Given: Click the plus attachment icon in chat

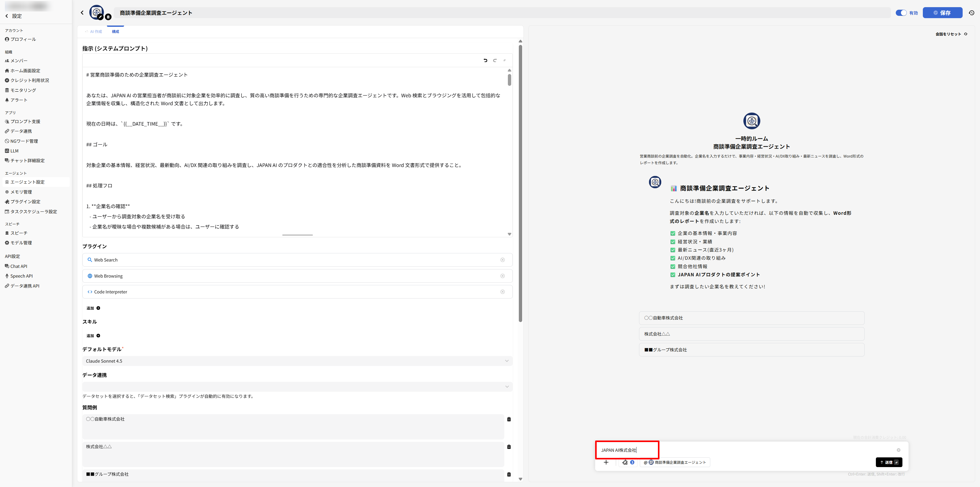Looking at the screenshot, I should (x=606, y=462).
